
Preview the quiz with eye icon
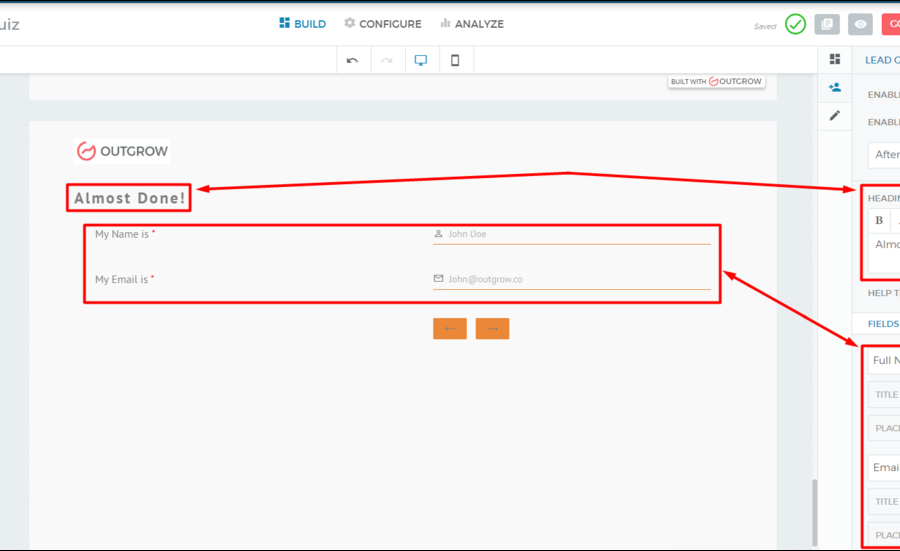tap(860, 24)
